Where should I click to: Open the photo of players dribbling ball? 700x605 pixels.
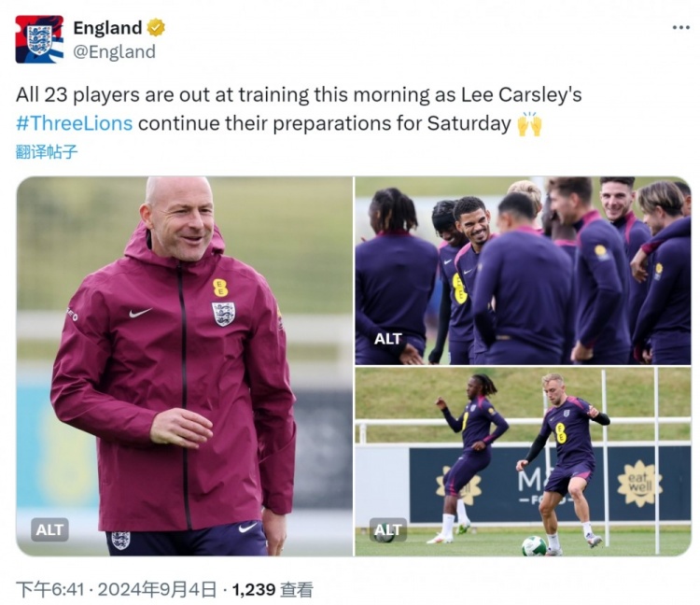(523, 461)
